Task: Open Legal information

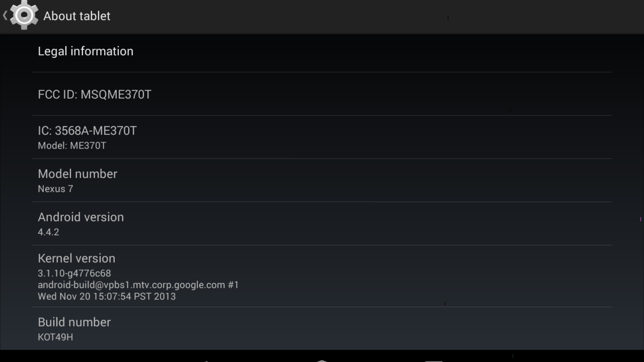Action: pos(322,51)
